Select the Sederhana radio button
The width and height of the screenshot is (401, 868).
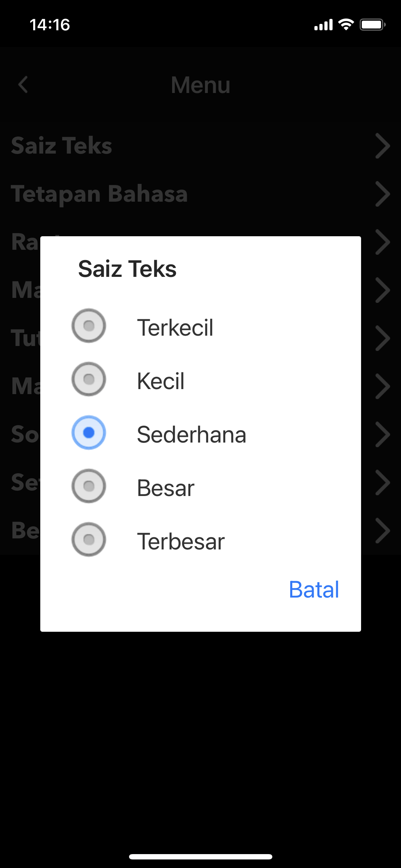(89, 433)
